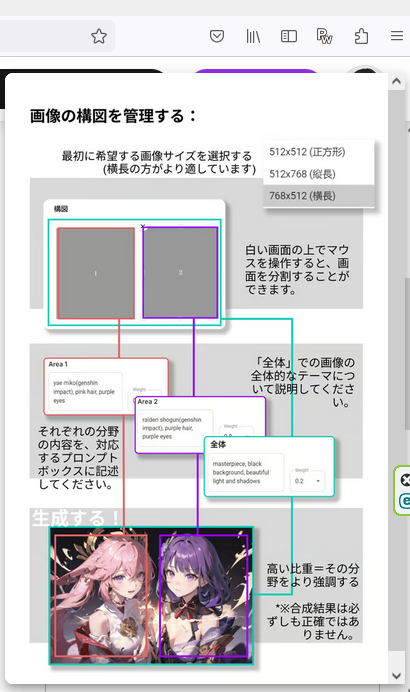
Task: Click the 生成する！ text
Action: tap(75, 518)
